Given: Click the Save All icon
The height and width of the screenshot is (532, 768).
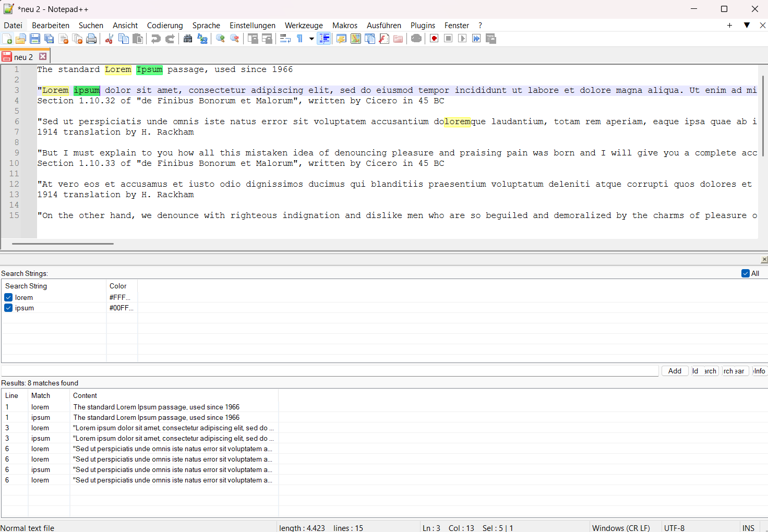Looking at the screenshot, I should 49,39.
